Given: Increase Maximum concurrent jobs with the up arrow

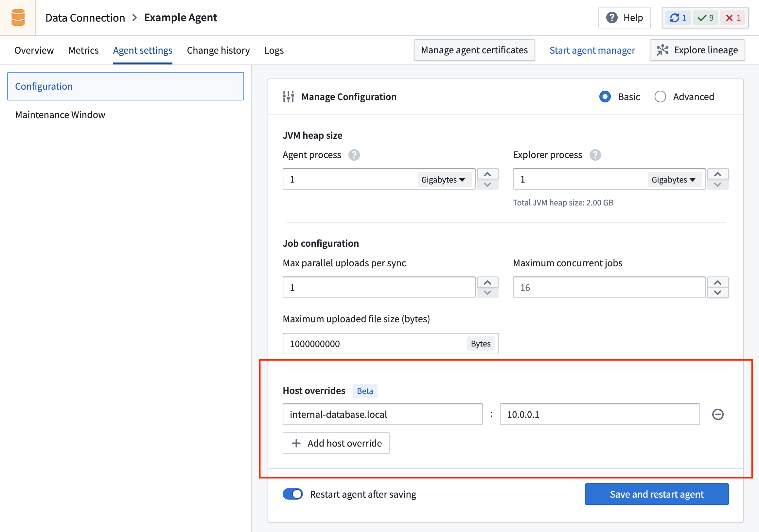Looking at the screenshot, I should pos(718,283).
